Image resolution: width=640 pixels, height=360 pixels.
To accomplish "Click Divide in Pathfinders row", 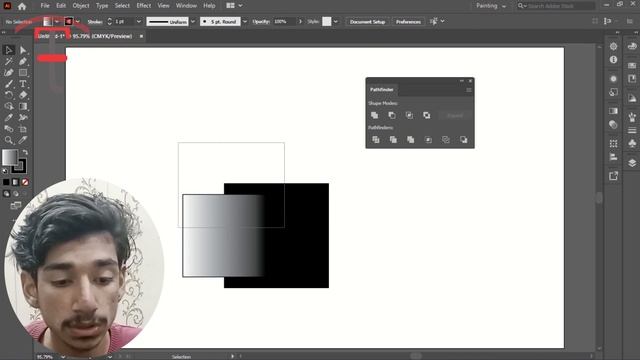I will 376,140.
